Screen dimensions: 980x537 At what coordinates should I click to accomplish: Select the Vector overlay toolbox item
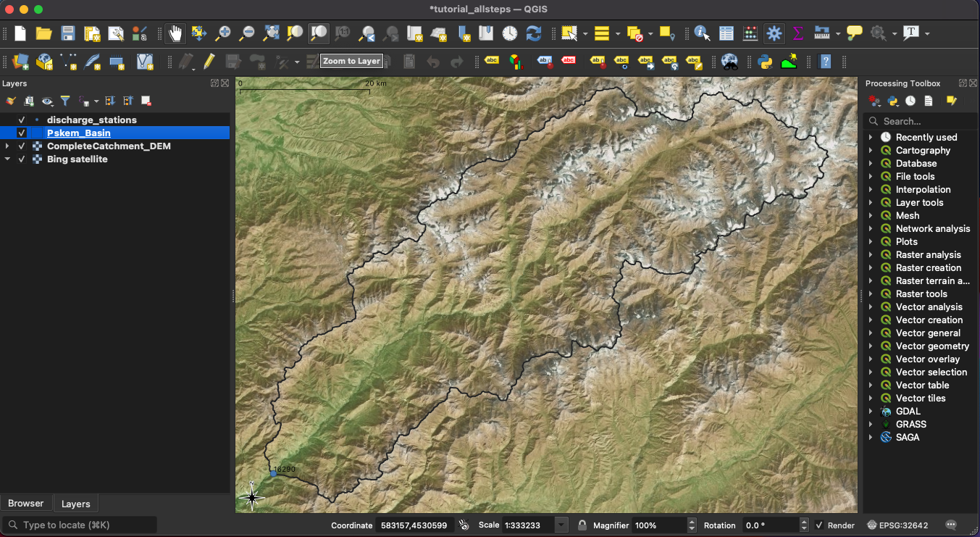(x=928, y=359)
